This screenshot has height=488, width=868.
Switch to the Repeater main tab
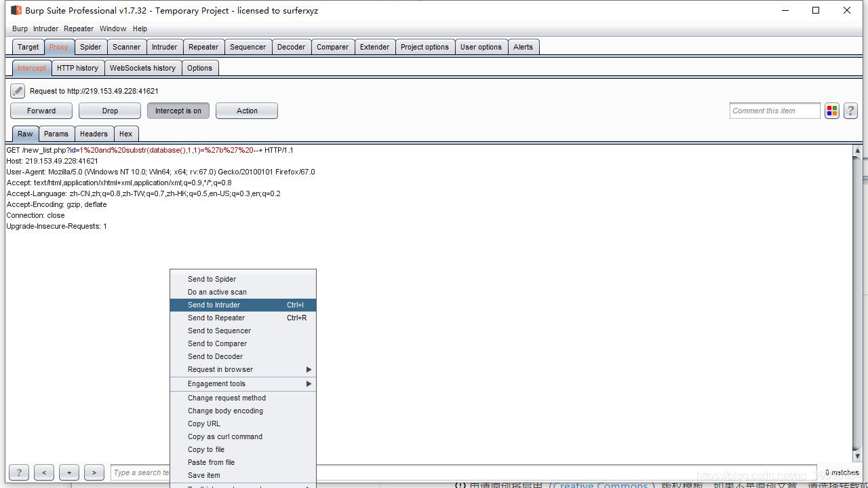[203, 47]
